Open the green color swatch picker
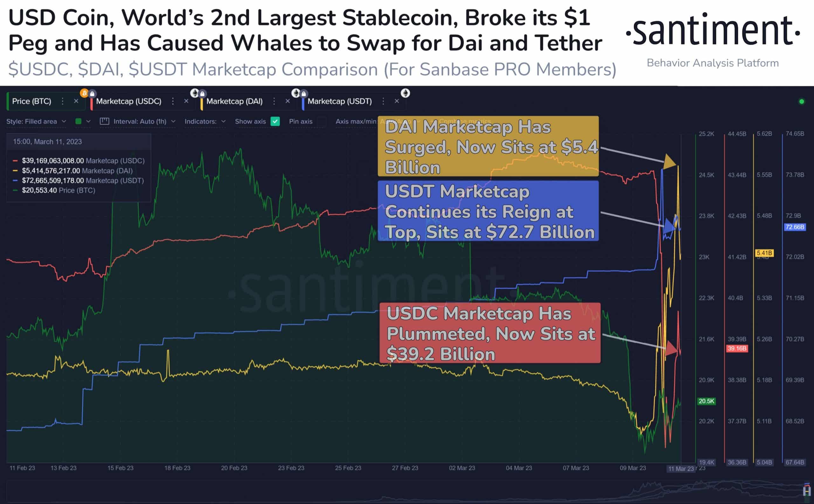814x504 pixels. pyautogui.click(x=79, y=121)
